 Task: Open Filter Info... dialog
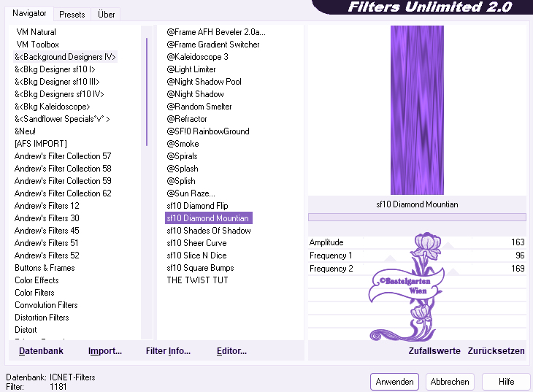coord(168,351)
